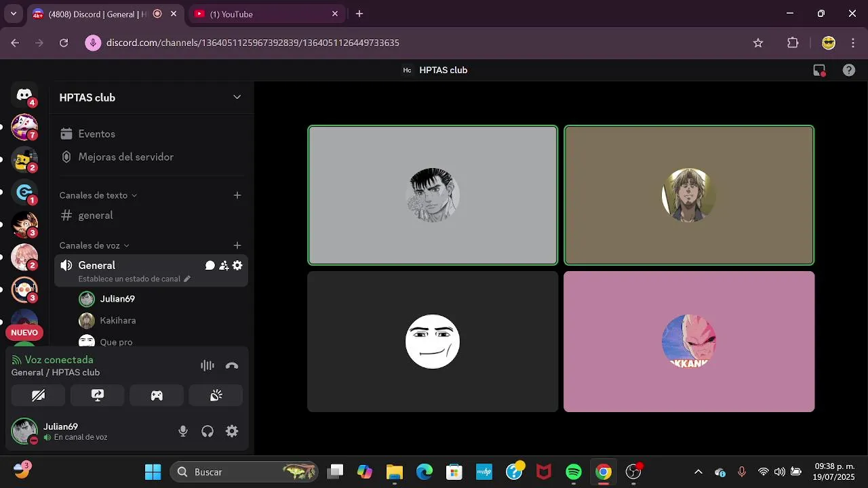Image resolution: width=868 pixels, height=488 pixels.
Task: Close the YouTube browser tab
Action: coord(335,14)
